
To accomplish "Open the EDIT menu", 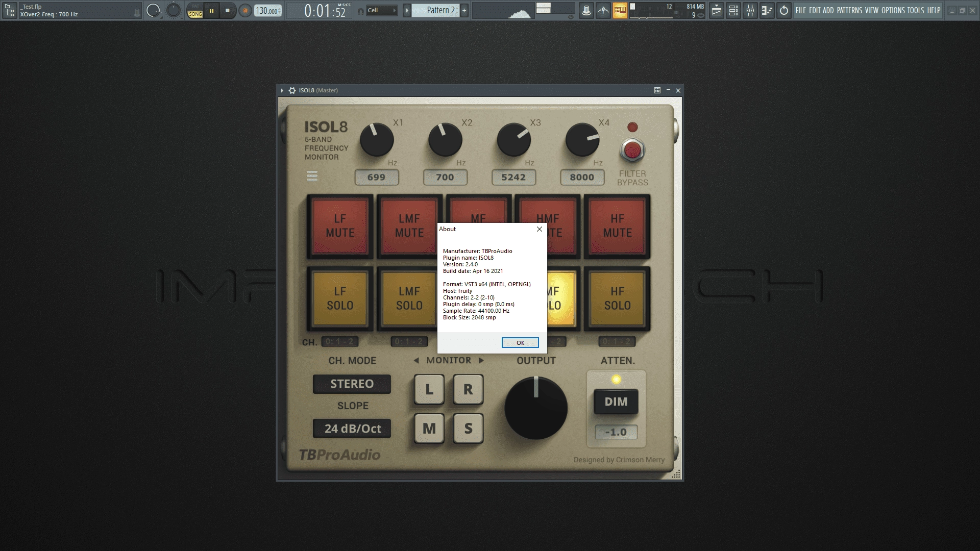I will [815, 10].
